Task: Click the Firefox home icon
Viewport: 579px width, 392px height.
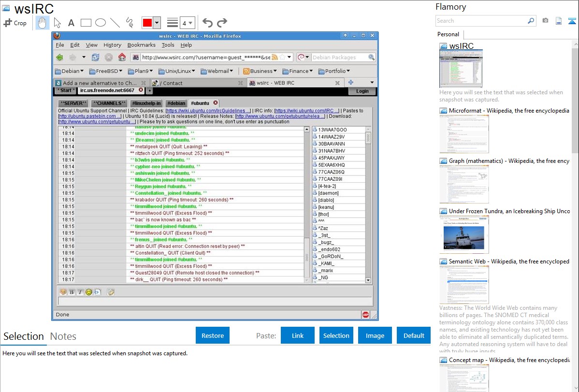Action: (122, 57)
